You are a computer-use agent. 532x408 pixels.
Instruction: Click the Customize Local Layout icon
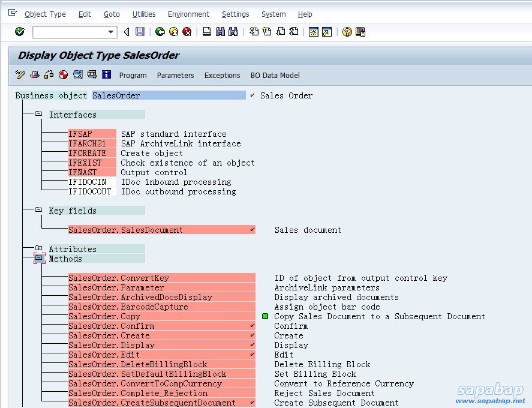[360, 32]
